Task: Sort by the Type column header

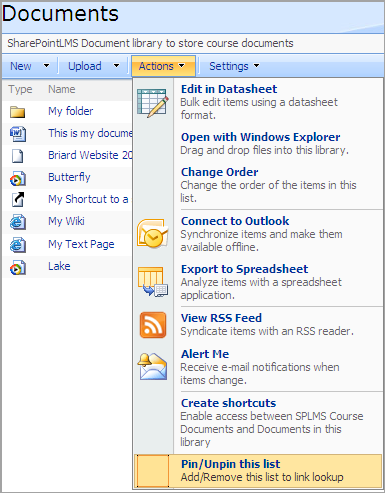Action: point(20,90)
